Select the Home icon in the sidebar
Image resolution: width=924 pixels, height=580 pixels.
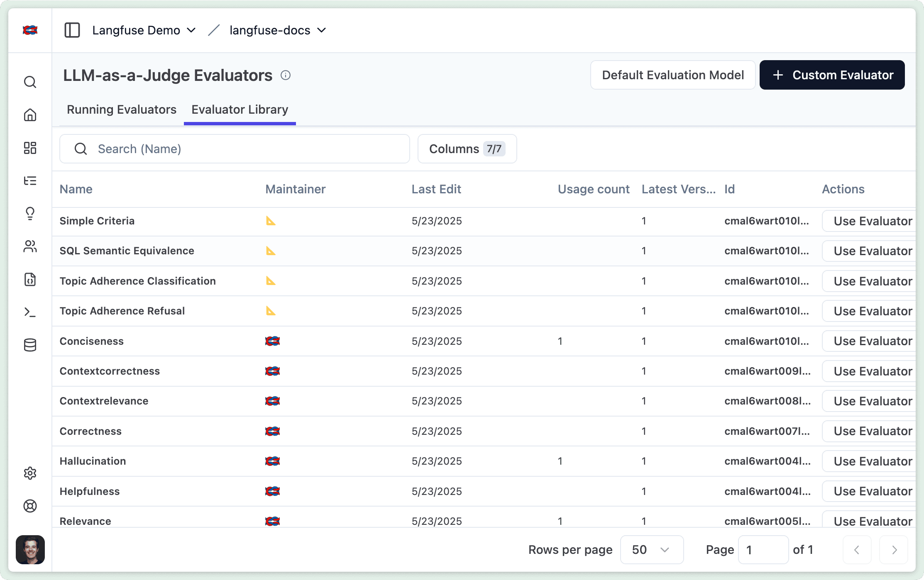tap(30, 115)
